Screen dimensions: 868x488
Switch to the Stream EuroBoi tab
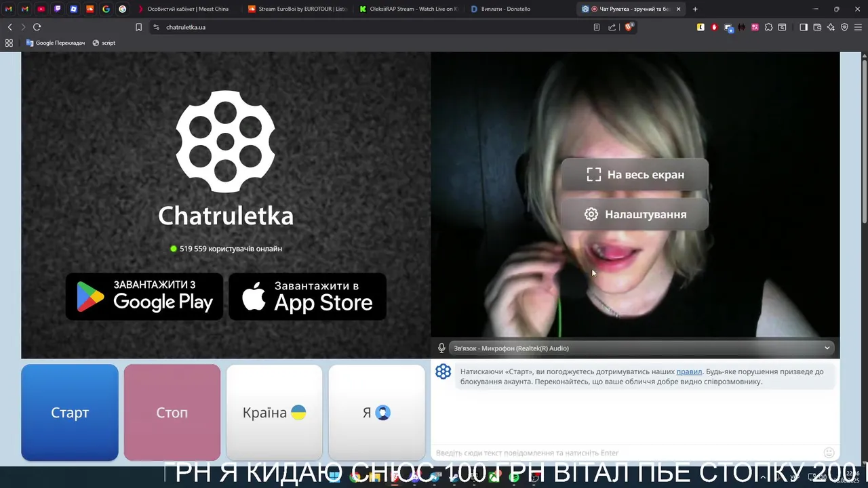point(298,9)
